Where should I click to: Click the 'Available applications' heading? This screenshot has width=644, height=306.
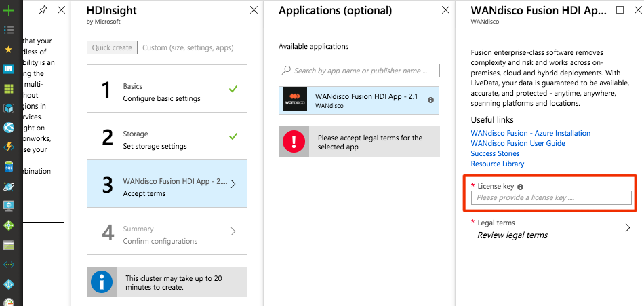[313, 46]
